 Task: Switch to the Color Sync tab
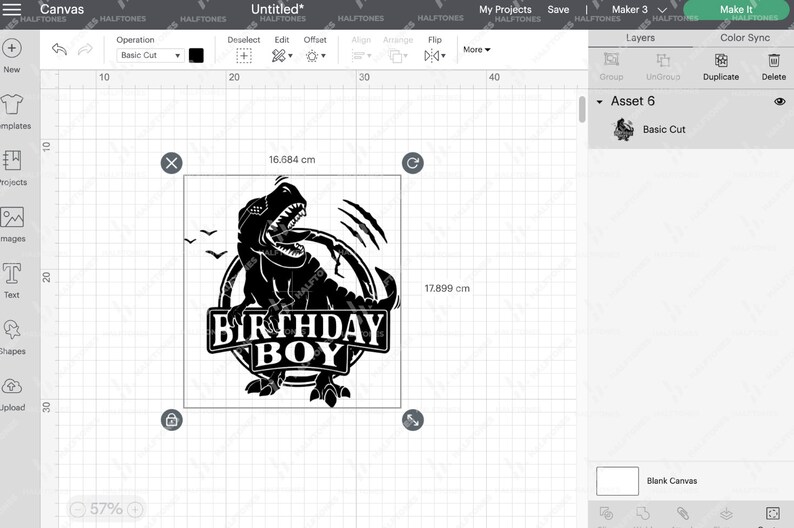745,38
